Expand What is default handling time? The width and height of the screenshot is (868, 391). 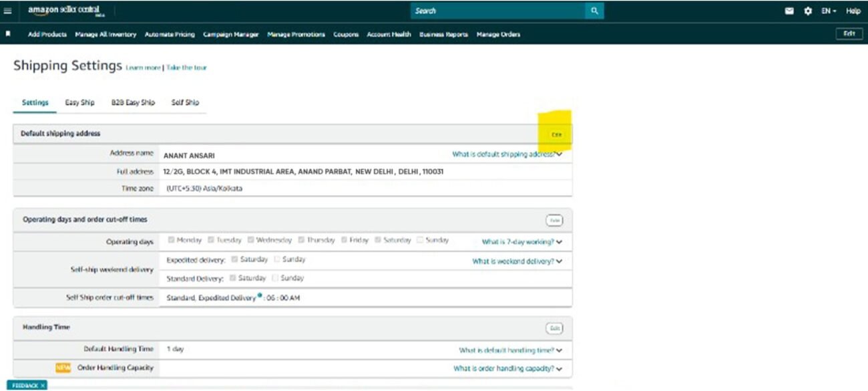pyautogui.click(x=511, y=350)
